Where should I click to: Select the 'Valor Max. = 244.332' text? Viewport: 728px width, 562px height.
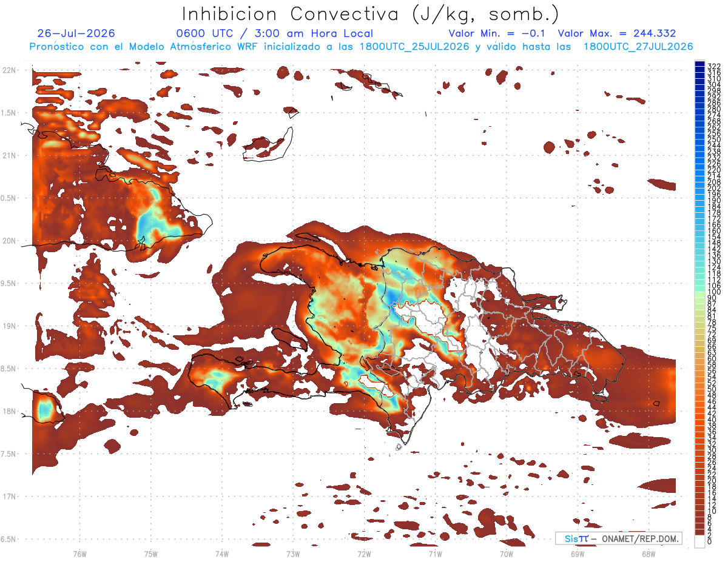click(617, 33)
